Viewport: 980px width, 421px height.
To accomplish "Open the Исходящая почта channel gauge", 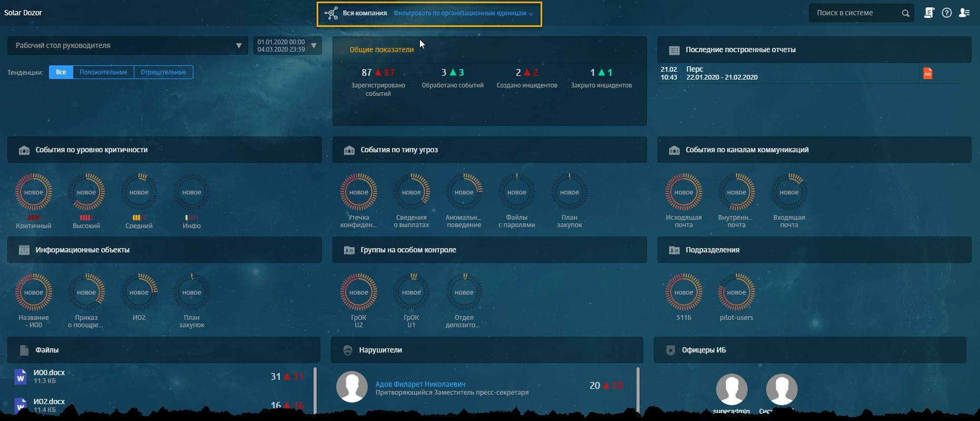I will point(684,192).
